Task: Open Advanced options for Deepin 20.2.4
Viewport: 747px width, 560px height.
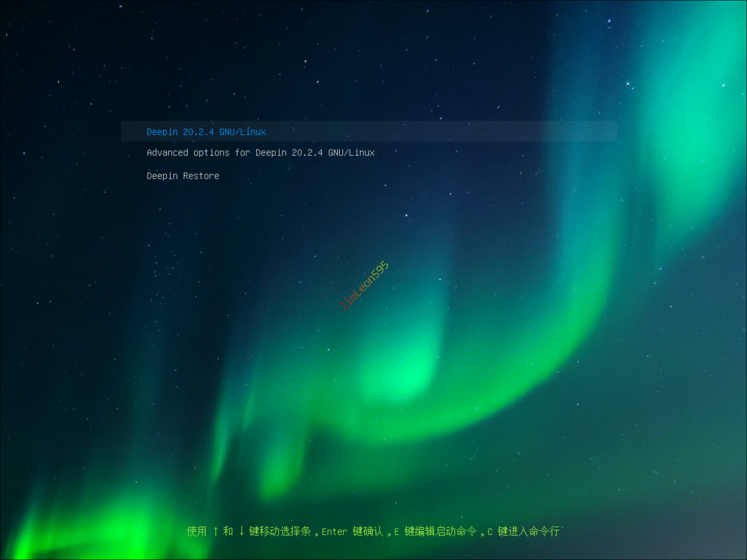Action: pyautogui.click(x=260, y=153)
